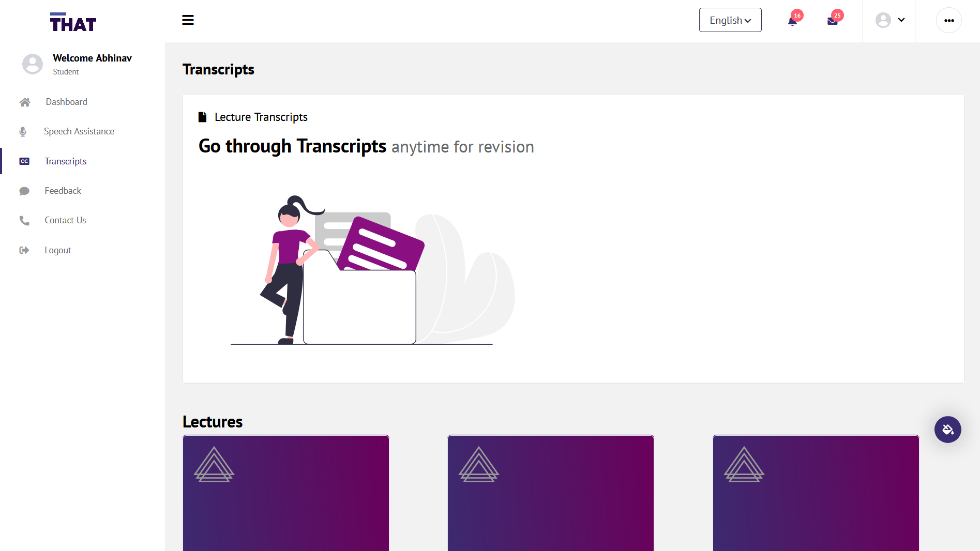Open the third lecture card
This screenshot has width=980, height=551.
(x=816, y=493)
